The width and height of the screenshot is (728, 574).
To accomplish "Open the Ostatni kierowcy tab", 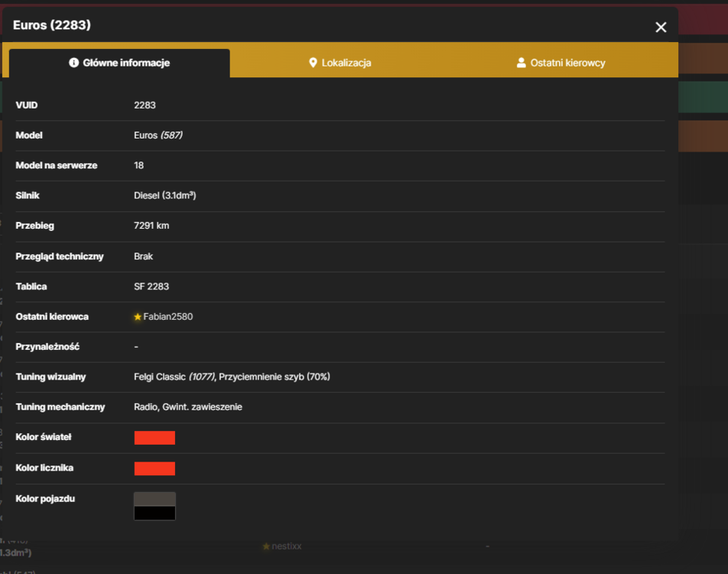I will pos(561,63).
